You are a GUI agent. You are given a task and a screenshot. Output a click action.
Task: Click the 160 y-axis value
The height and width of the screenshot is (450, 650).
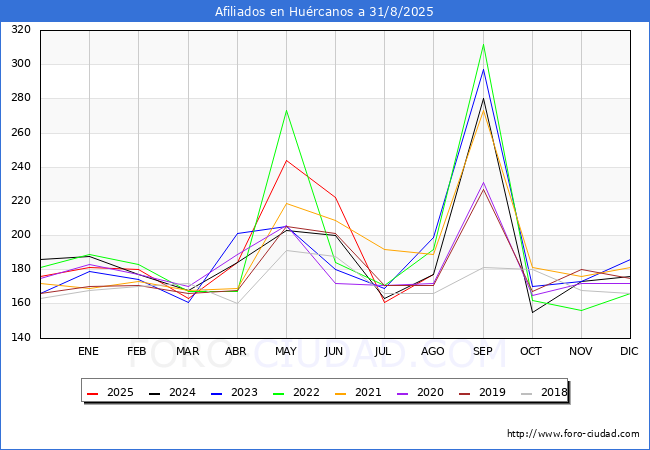coord(21,302)
